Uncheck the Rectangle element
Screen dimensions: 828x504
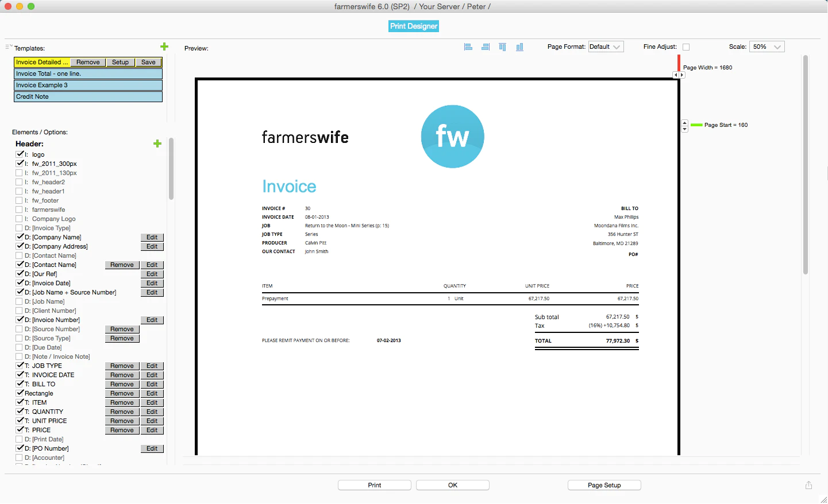tap(20, 393)
